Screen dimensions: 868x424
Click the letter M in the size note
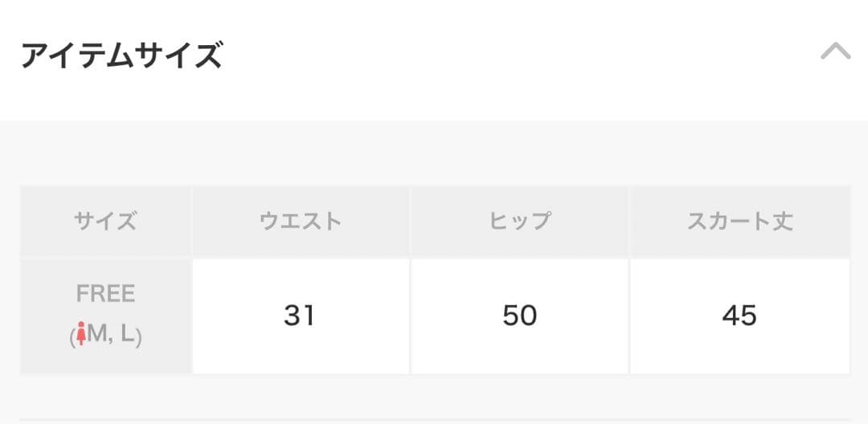[x=96, y=335]
